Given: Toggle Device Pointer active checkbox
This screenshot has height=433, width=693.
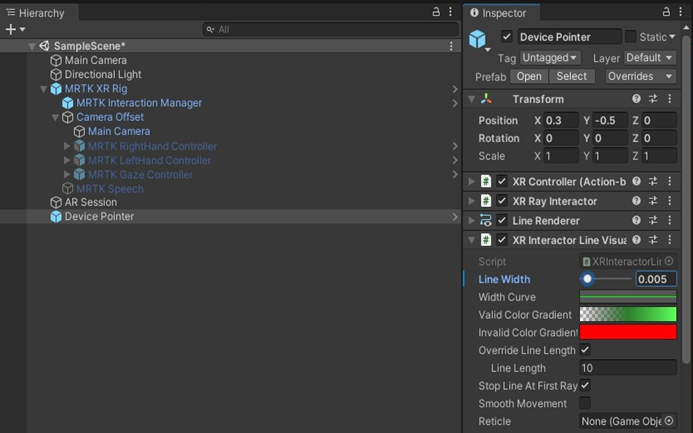Looking at the screenshot, I should pyautogui.click(x=506, y=37).
